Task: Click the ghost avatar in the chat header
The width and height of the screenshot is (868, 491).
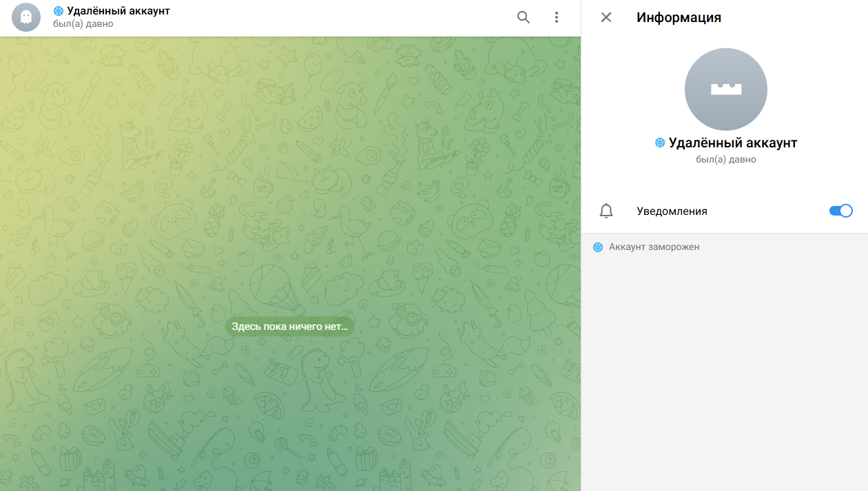Action: (x=26, y=18)
